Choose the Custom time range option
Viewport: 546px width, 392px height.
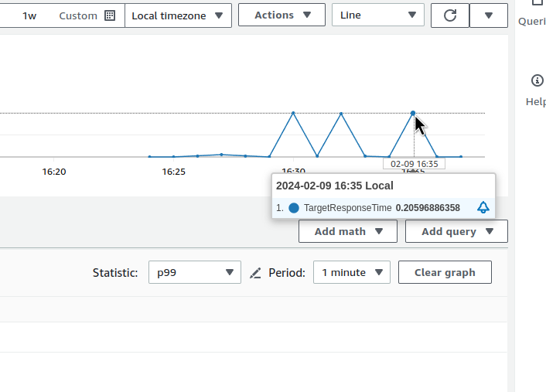[x=78, y=15]
